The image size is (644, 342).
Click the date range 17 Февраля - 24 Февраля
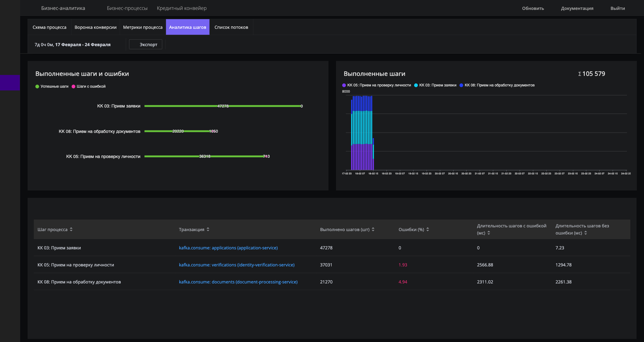pos(83,44)
